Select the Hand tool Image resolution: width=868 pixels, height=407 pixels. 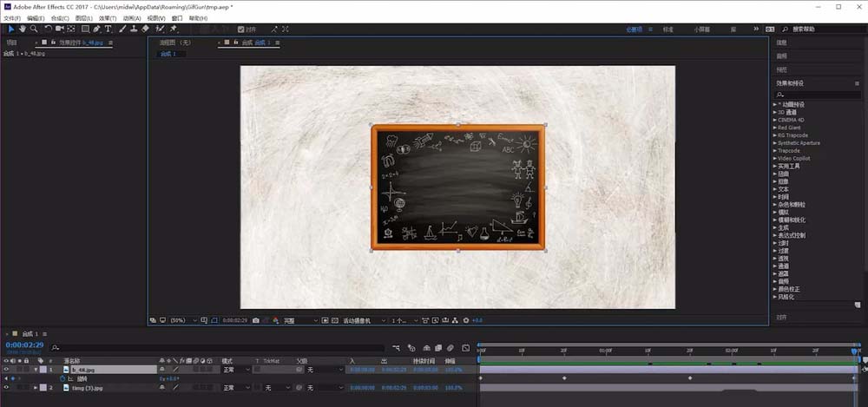click(23, 29)
